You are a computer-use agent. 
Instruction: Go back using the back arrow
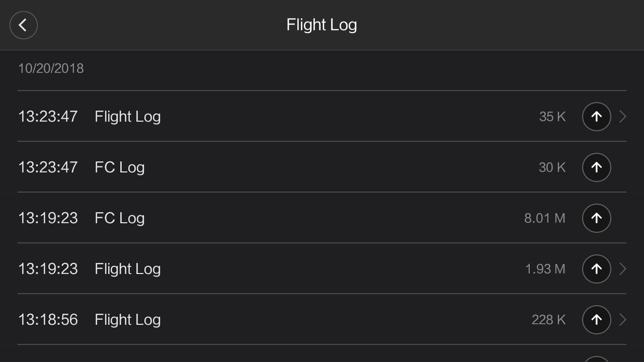click(23, 25)
